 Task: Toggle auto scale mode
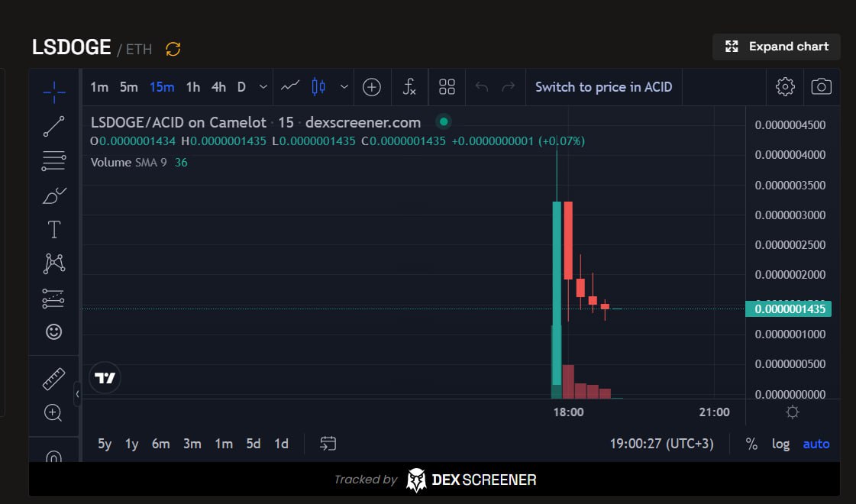click(816, 444)
